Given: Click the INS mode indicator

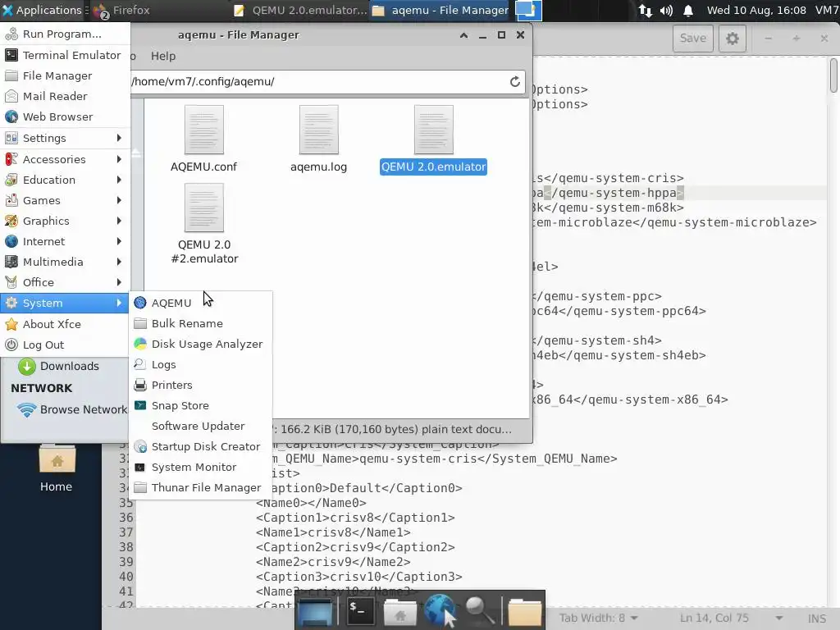Looking at the screenshot, I should click(816, 619).
